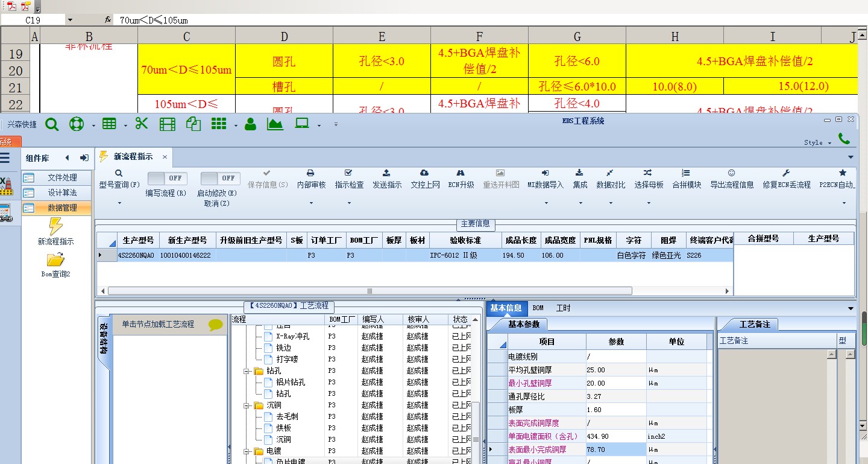Open the dropdown arrow under 指示检查
The width and height of the screenshot is (868, 464).
click(349, 203)
